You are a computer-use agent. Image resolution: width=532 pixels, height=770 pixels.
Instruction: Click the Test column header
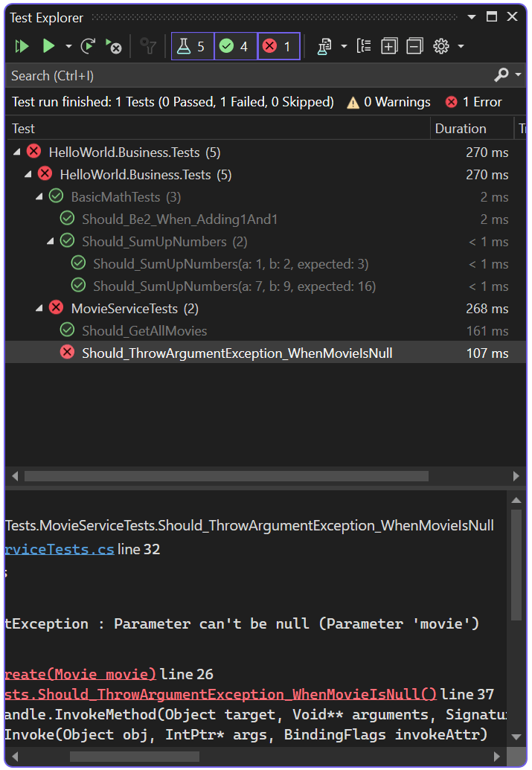(x=22, y=128)
